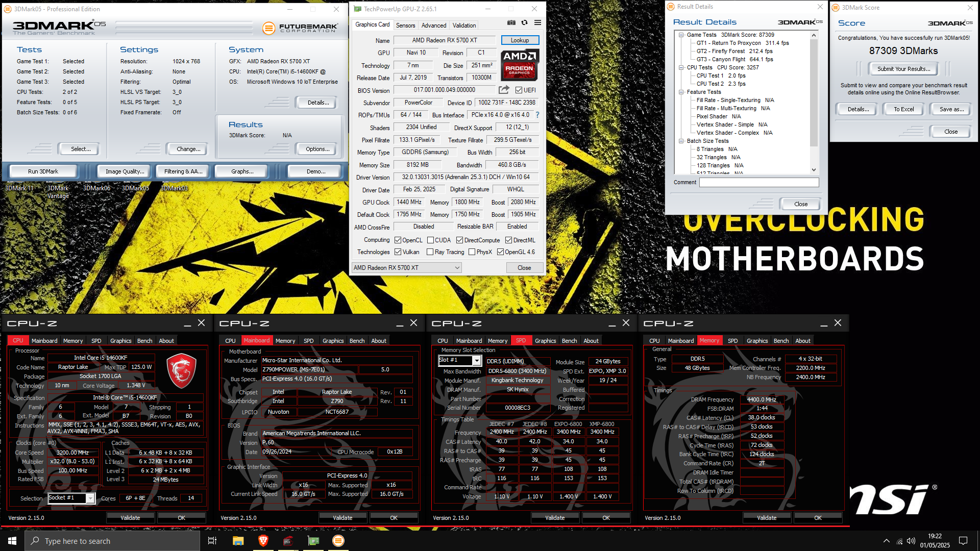Click the 3DMark05 orange taskbar icon

pyautogui.click(x=338, y=541)
